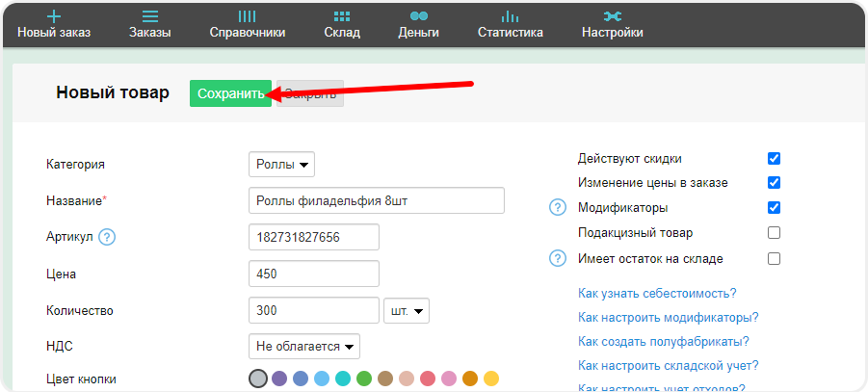Click the New Order plus icon
The height and width of the screenshot is (392, 868).
pyautogui.click(x=54, y=16)
